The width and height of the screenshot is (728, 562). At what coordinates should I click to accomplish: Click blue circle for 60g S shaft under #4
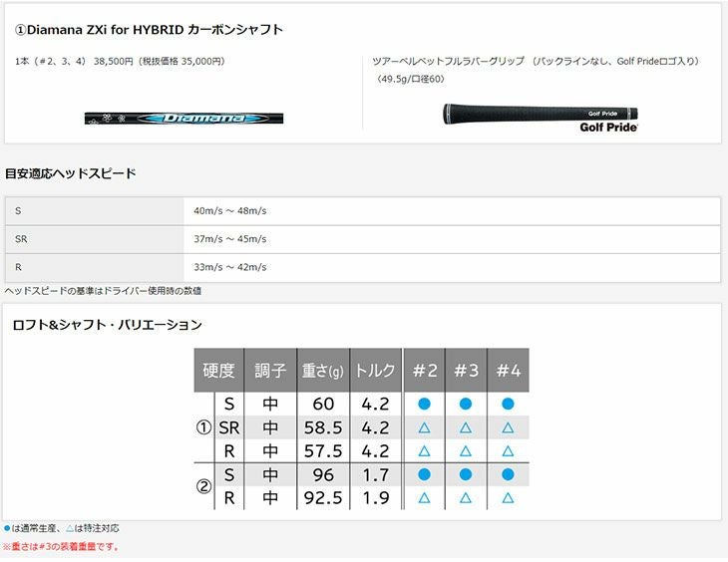click(x=508, y=405)
